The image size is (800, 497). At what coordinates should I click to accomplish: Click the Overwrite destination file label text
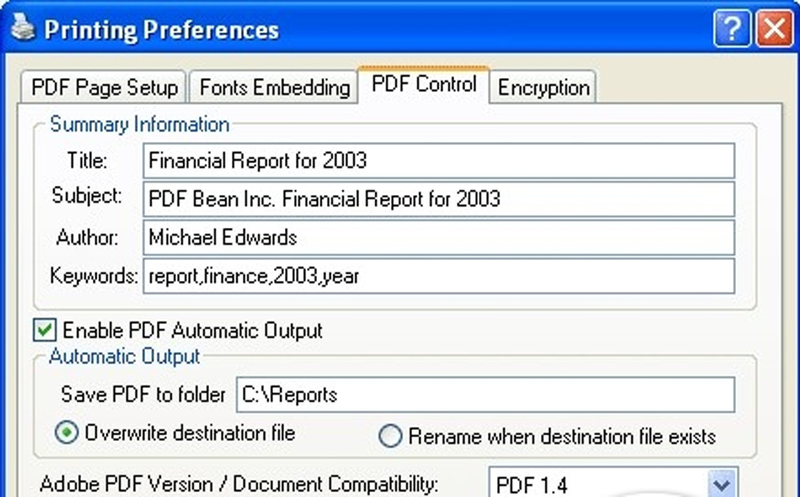tap(190, 433)
